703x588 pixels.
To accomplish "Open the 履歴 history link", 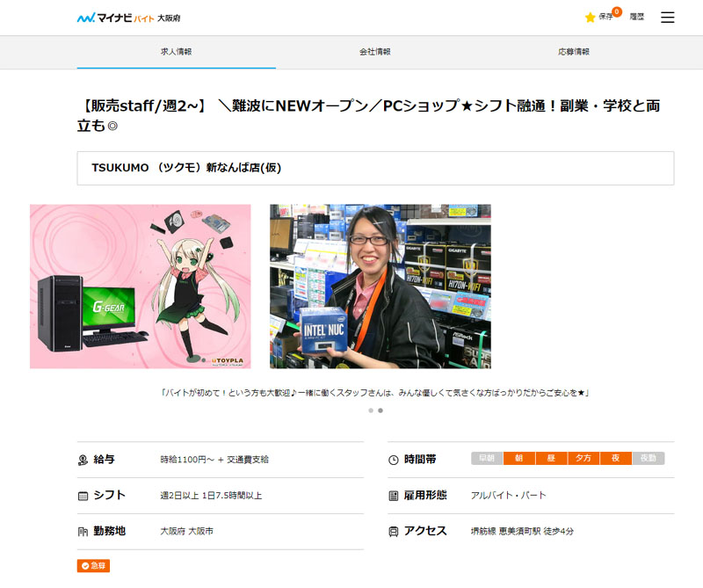I will [636, 17].
